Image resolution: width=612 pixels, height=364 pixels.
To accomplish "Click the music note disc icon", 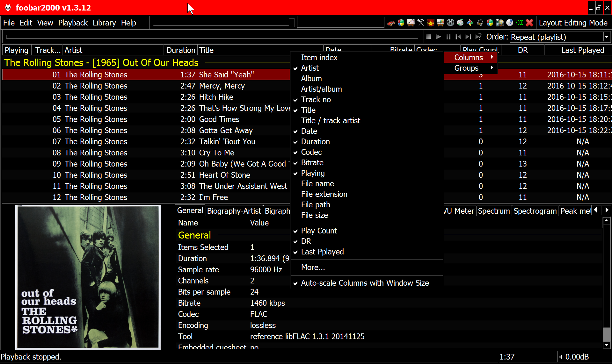I will point(460,23).
